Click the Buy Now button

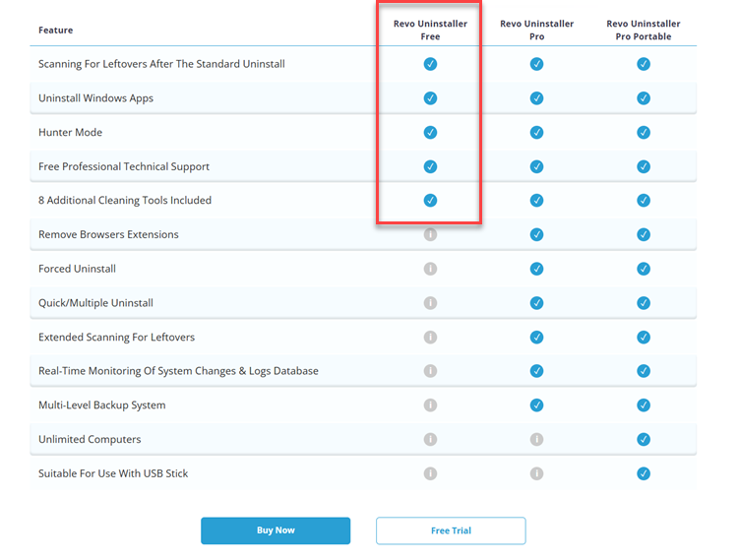pos(276,530)
